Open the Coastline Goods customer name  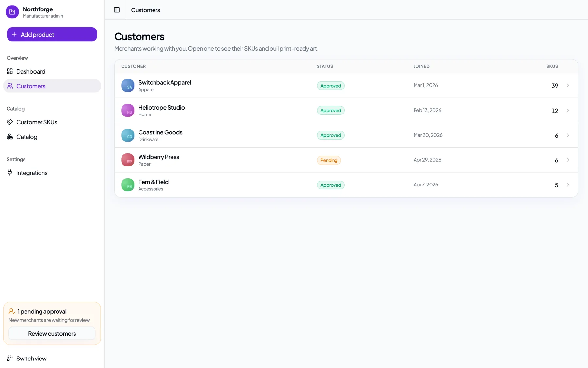(160, 132)
